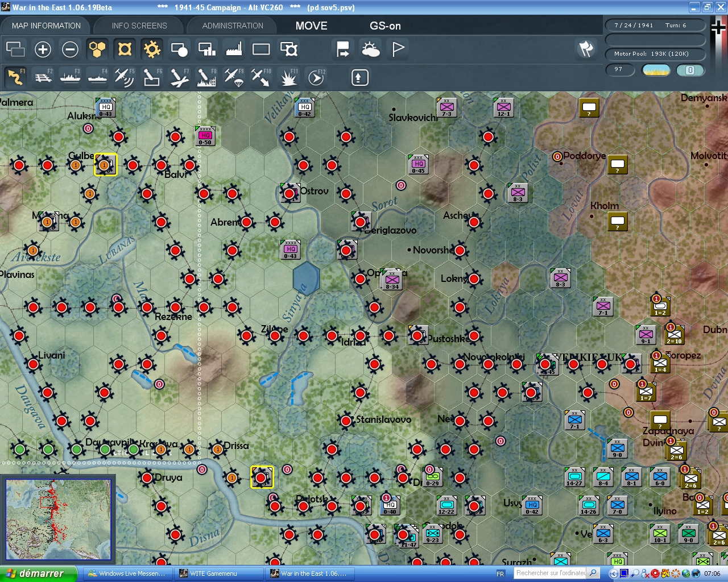
Task: Select the bomb unit mode (F6)
Action: tap(152, 77)
